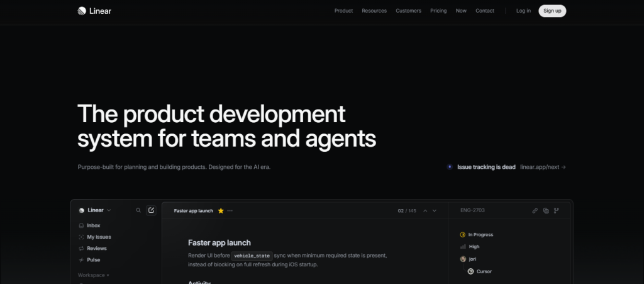Open the linear.app/next link
Screen dimensions: 644x284
coord(543,168)
